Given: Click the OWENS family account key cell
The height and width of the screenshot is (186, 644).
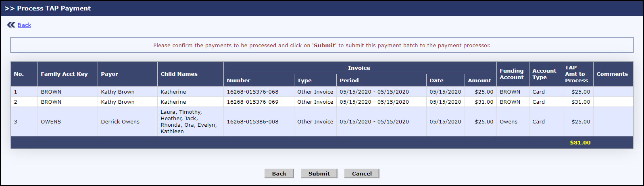Looking at the screenshot, I should pyautogui.click(x=51, y=122).
